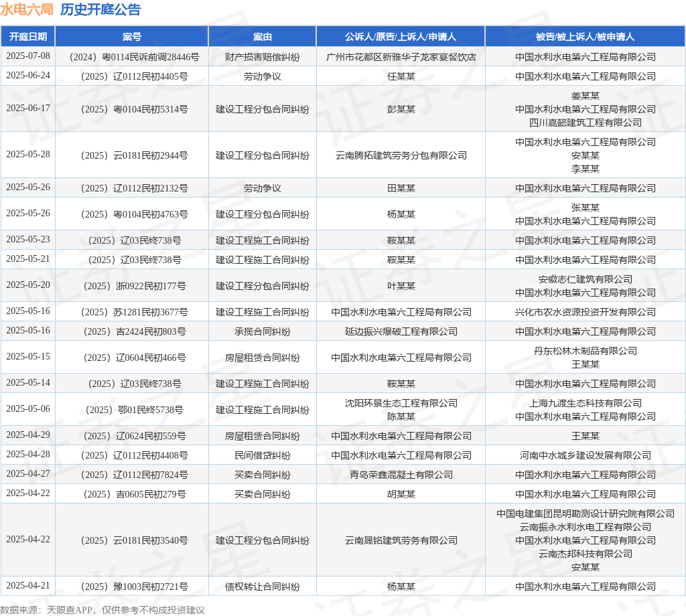Click the 被告/被上诉人/被申请人 column header
686x616 pixels.
point(586,37)
